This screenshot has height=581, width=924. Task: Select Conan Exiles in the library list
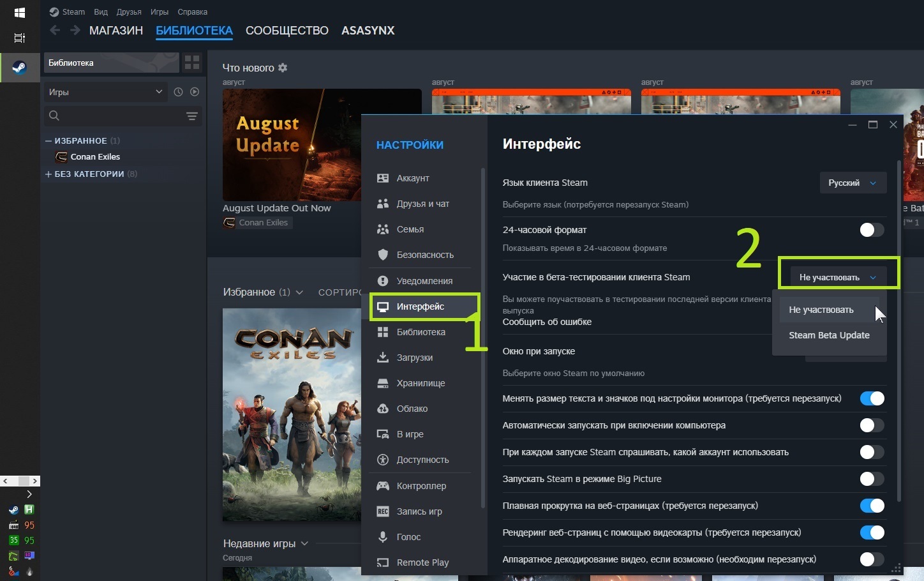[x=95, y=156]
